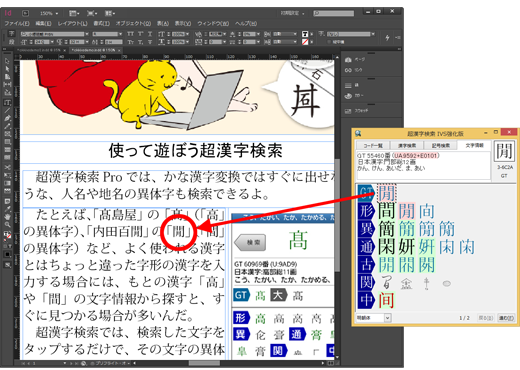520x370 pixels.
Task: Open the workspace switcher dropdown
Action: pyautogui.click(x=292, y=13)
